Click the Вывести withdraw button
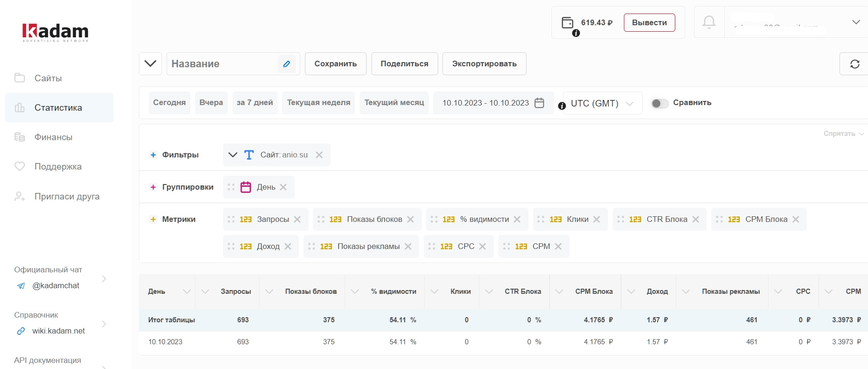This screenshot has height=369, width=868. 650,22
